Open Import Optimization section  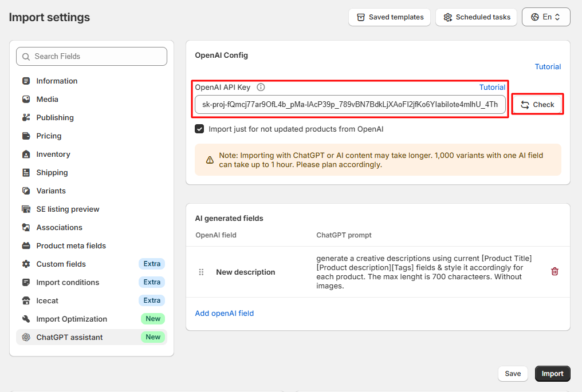pyautogui.click(x=92, y=319)
